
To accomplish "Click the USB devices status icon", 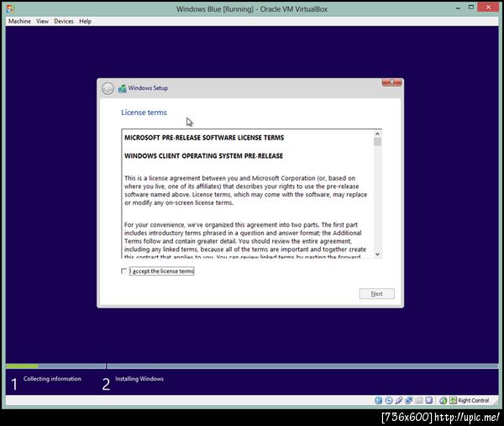I will click(x=399, y=400).
